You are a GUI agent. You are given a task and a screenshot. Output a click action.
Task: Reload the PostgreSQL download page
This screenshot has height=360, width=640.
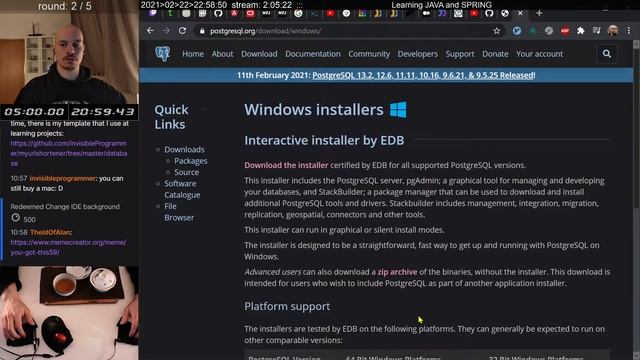182,31
